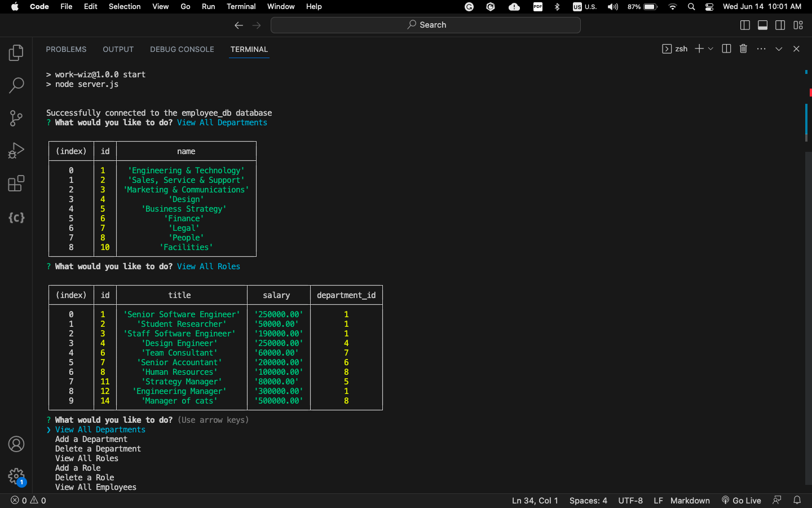Open the Help menu
Screen dimensions: 812x508
[314, 7]
